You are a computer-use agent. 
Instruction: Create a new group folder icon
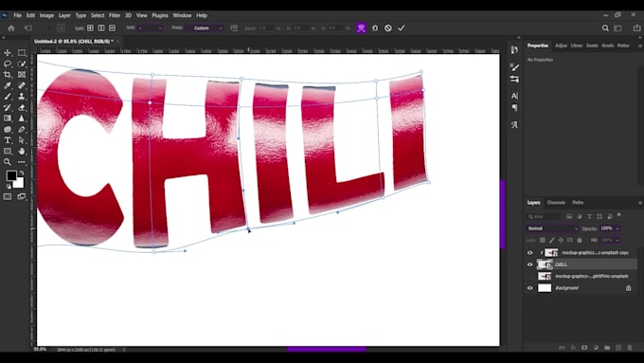pyautogui.click(x=607, y=348)
